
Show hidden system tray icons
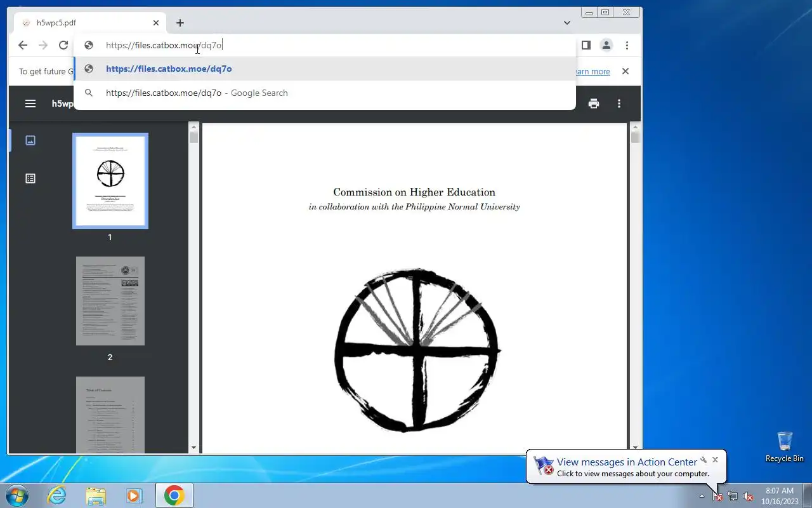[702, 496]
